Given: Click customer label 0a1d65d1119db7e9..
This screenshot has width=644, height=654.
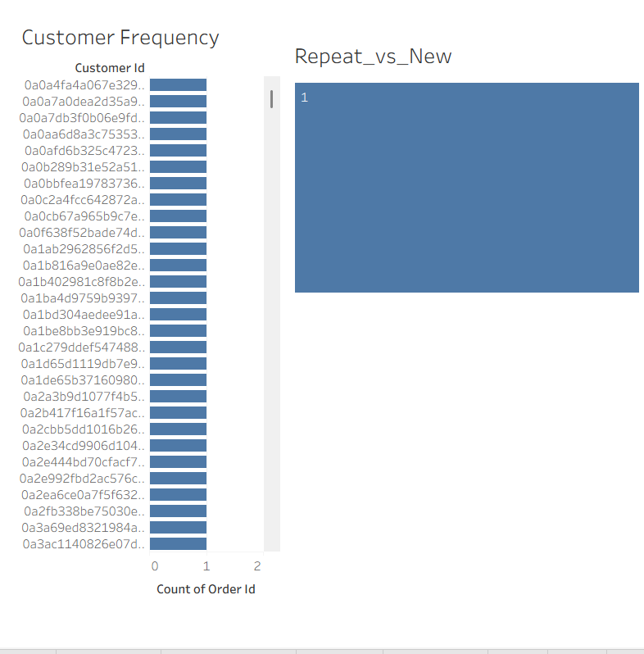Looking at the screenshot, I should point(83,364).
